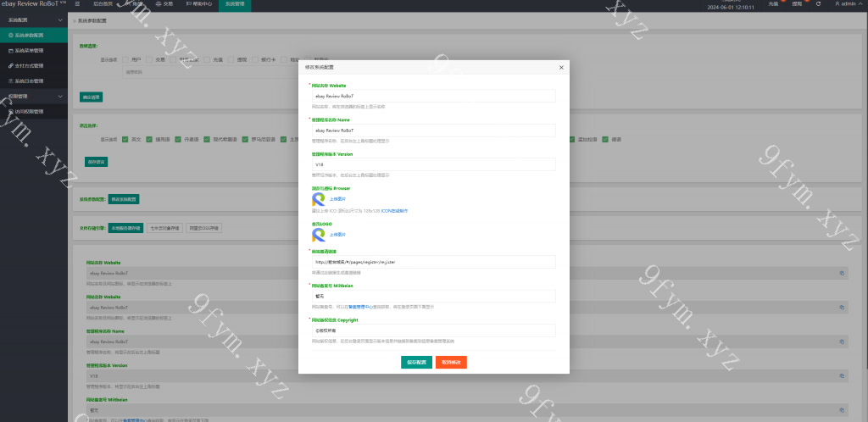Open 备案管理中心 link in the dialog
This screenshot has height=422, width=868.
[360, 307]
